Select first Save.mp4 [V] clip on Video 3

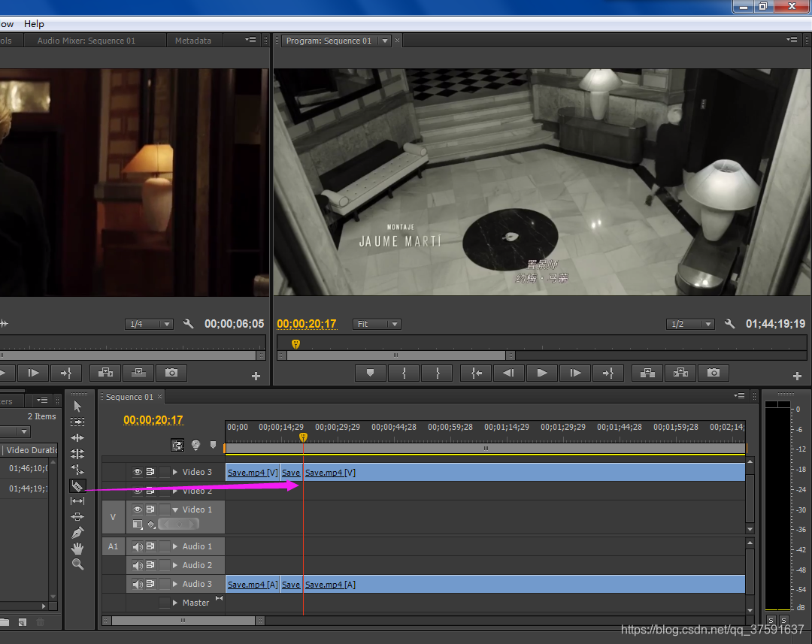click(x=253, y=473)
